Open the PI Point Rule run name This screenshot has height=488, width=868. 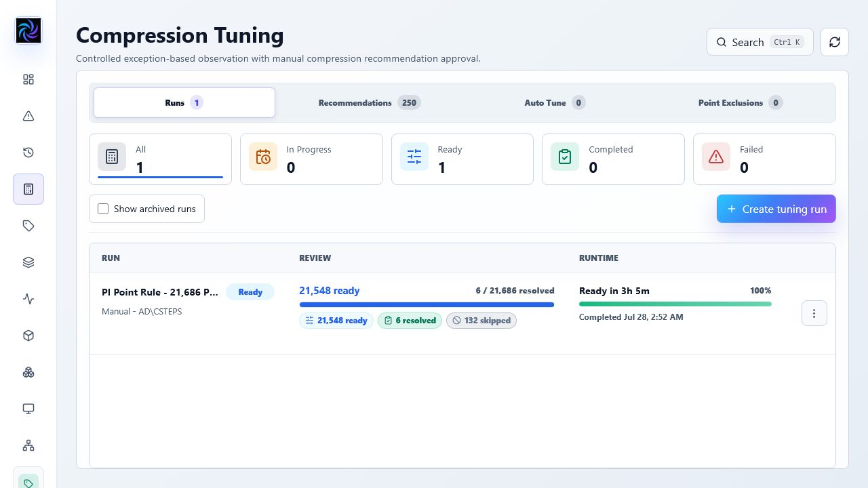click(x=160, y=292)
